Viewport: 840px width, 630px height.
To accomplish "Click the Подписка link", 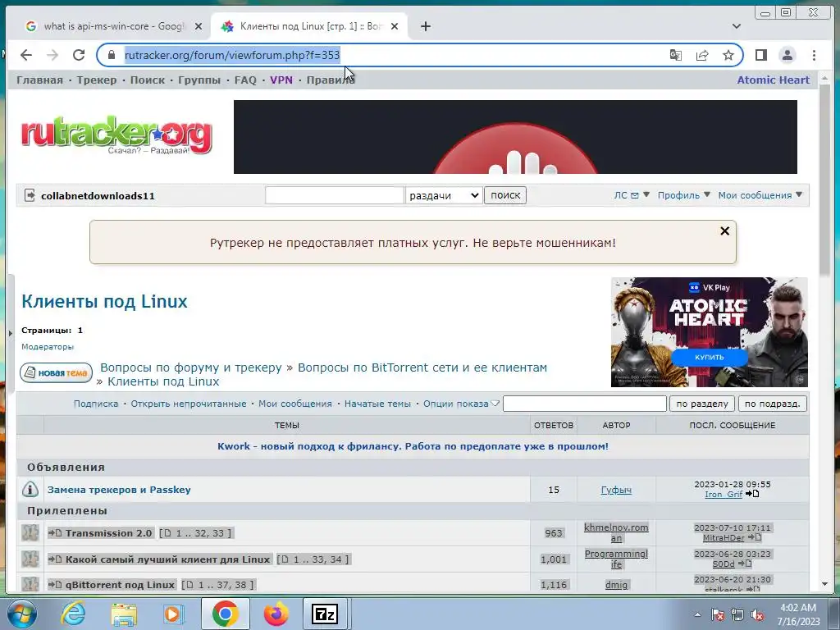I will [x=96, y=404].
